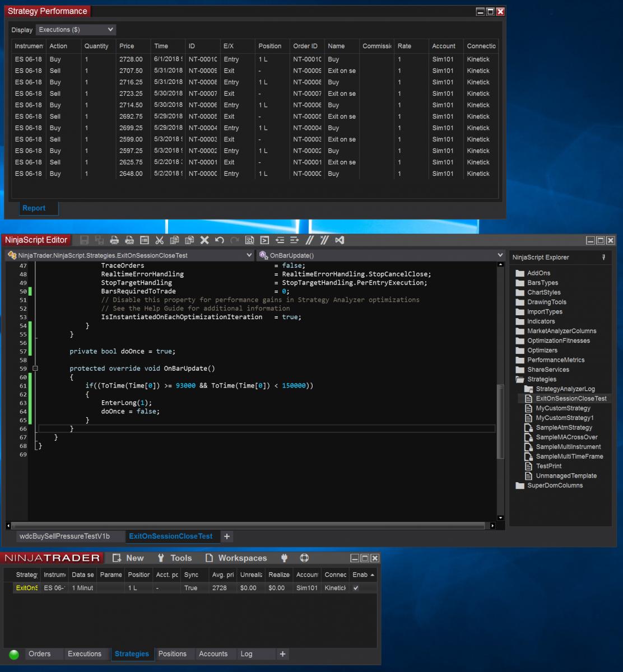Collapse the OnBarUpdate method code block
623x672 pixels.
35,368
